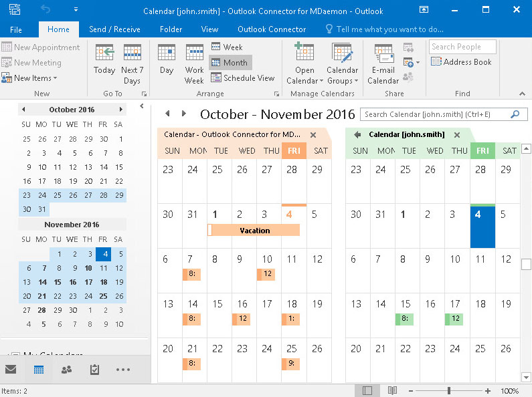Click the New Appointment button

(41, 47)
